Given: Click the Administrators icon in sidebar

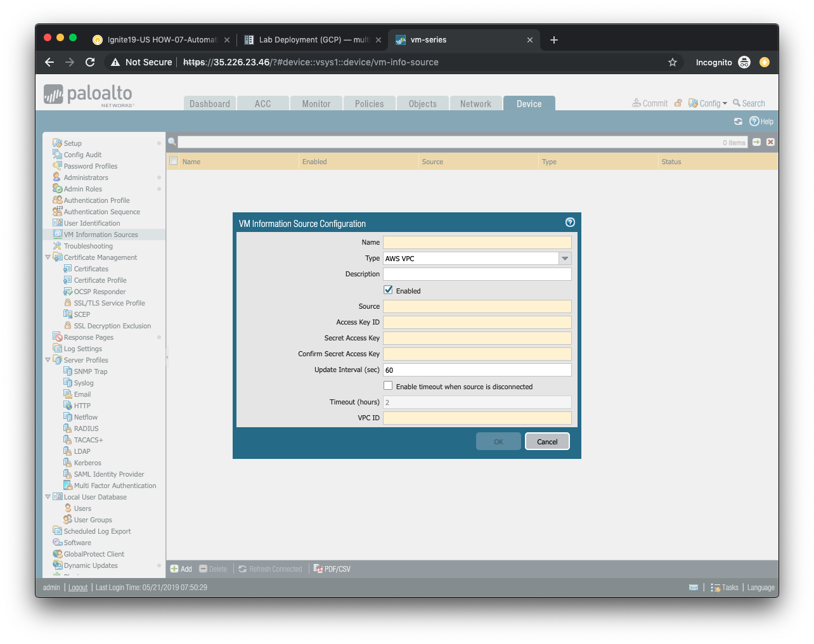Looking at the screenshot, I should (x=57, y=177).
